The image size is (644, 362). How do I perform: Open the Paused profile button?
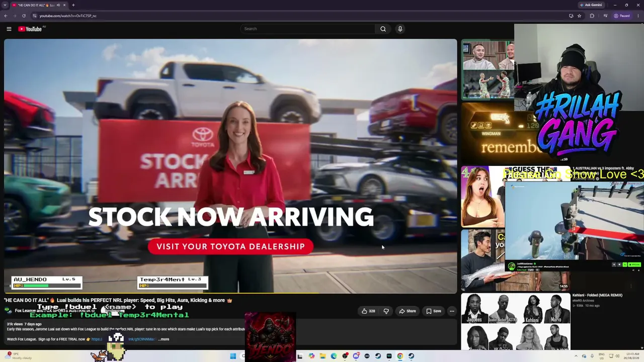coord(622,16)
